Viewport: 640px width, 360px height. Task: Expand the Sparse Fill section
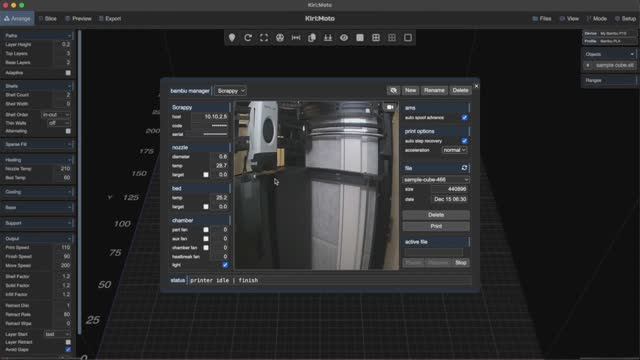click(x=37, y=144)
